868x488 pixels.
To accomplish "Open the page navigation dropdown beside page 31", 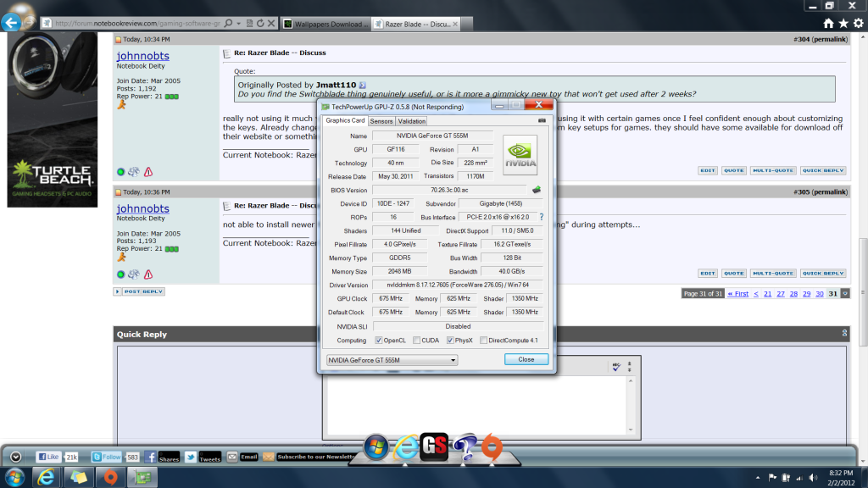I will pyautogui.click(x=845, y=293).
